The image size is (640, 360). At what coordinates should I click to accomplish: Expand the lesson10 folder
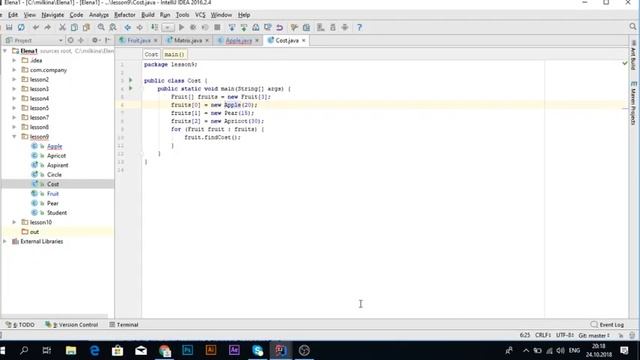(x=14, y=222)
